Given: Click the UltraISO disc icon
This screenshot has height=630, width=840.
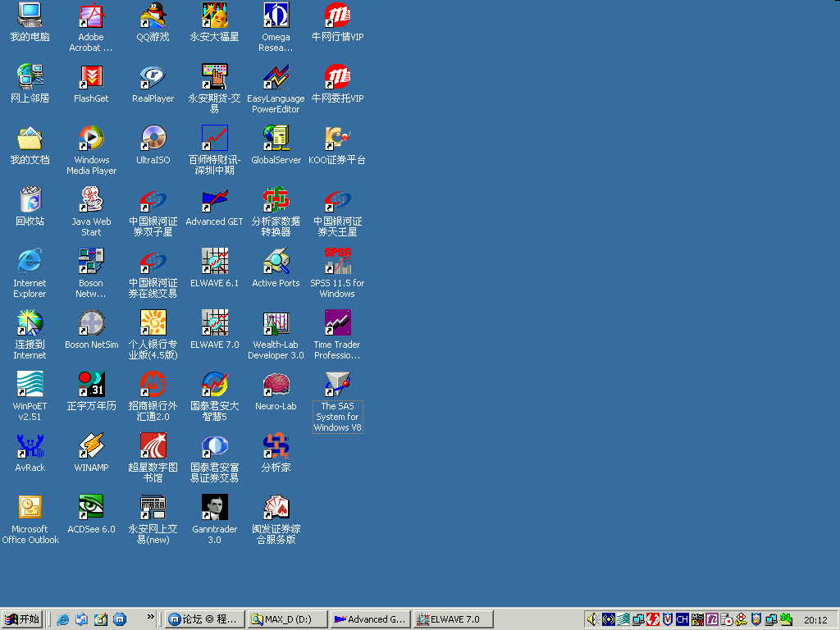Looking at the screenshot, I should click(153, 138).
